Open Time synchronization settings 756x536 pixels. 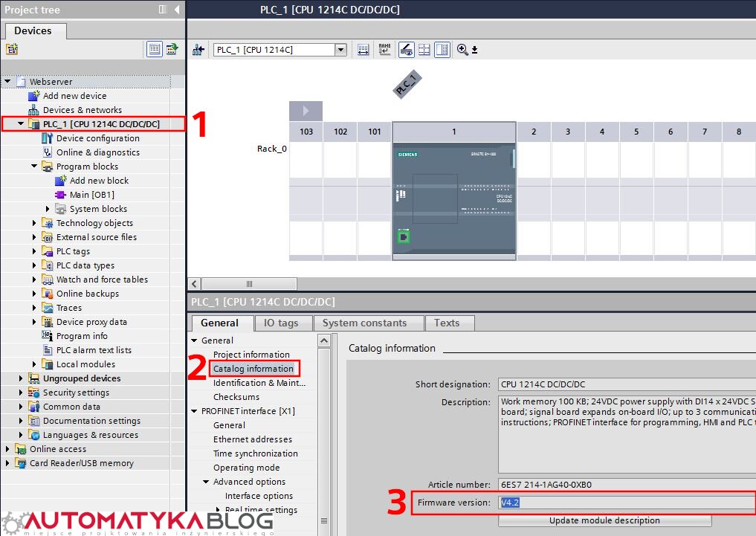(256, 453)
